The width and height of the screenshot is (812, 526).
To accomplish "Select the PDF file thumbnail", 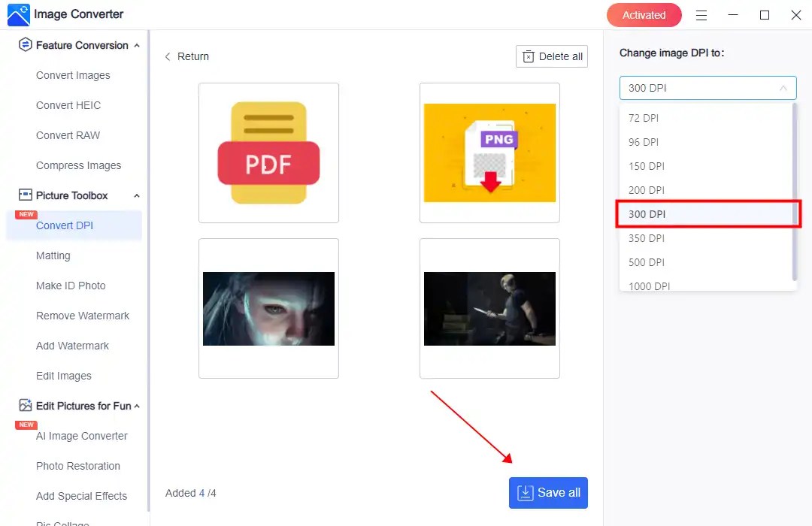I will tap(268, 153).
